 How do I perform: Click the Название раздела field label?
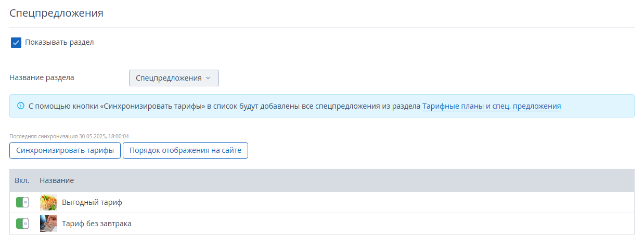(x=42, y=77)
